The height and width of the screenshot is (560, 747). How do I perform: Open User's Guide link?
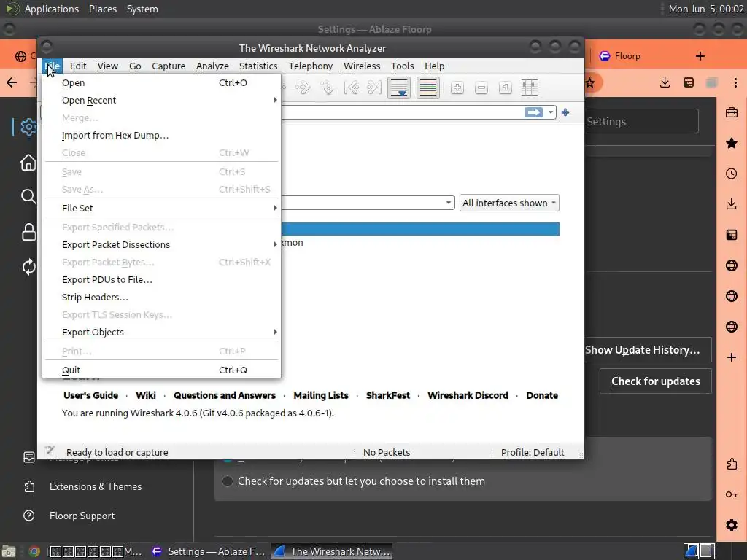click(x=90, y=395)
